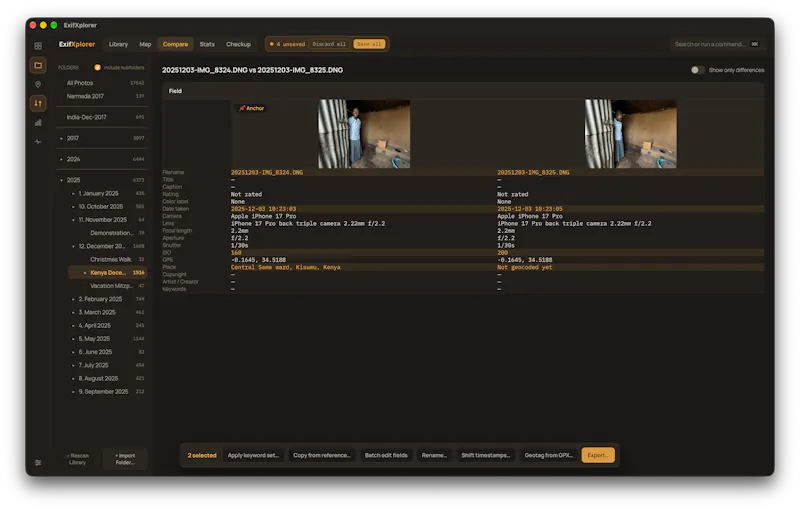Click the orange Export button

pyautogui.click(x=598, y=455)
